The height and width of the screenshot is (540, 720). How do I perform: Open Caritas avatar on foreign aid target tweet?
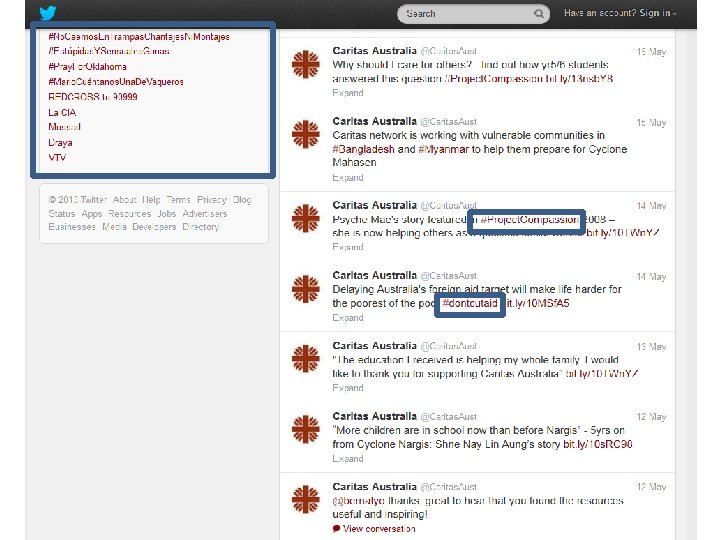(305, 289)
